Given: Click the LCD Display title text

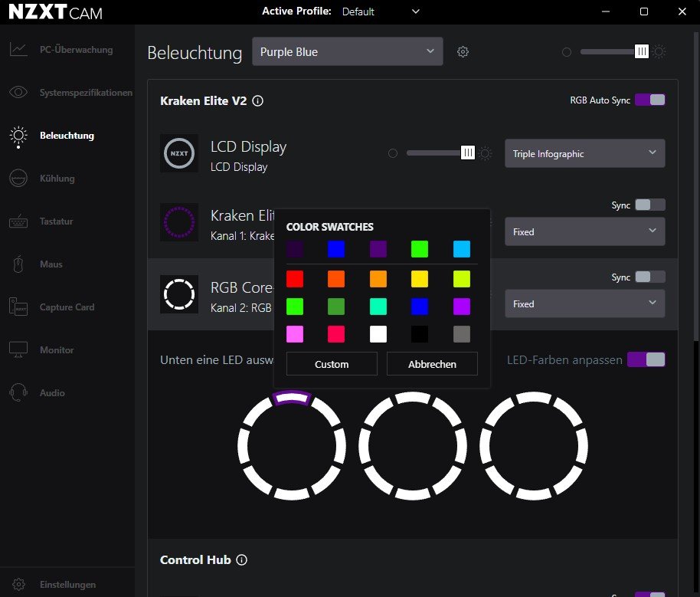Looking at the screenshot, I should click(248, 146).
